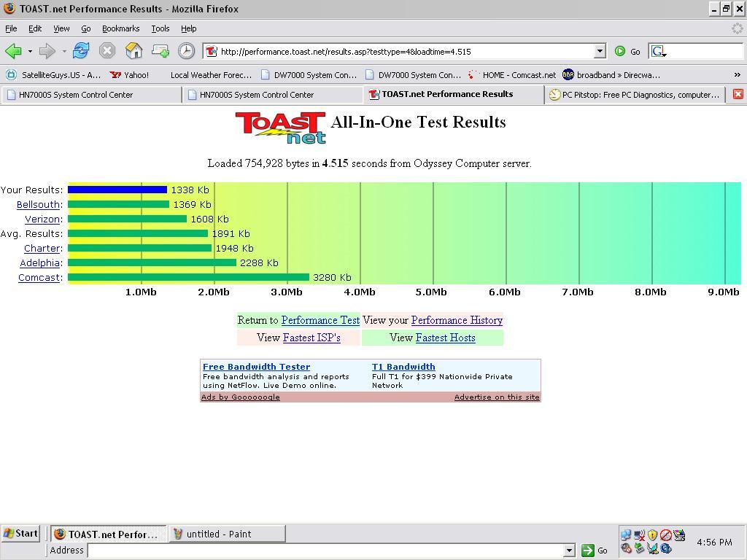Click the Free Bandwidth Tester ad link
Viewport: 747px width, 560px height.
tap(256, 367)
